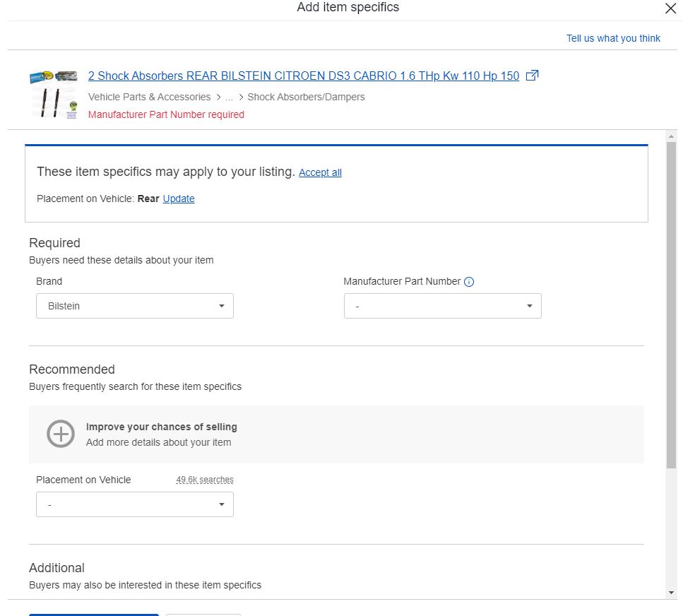
Task: Open the Manufacturer Part Number dropdown
Action: (x=443, y=306)
